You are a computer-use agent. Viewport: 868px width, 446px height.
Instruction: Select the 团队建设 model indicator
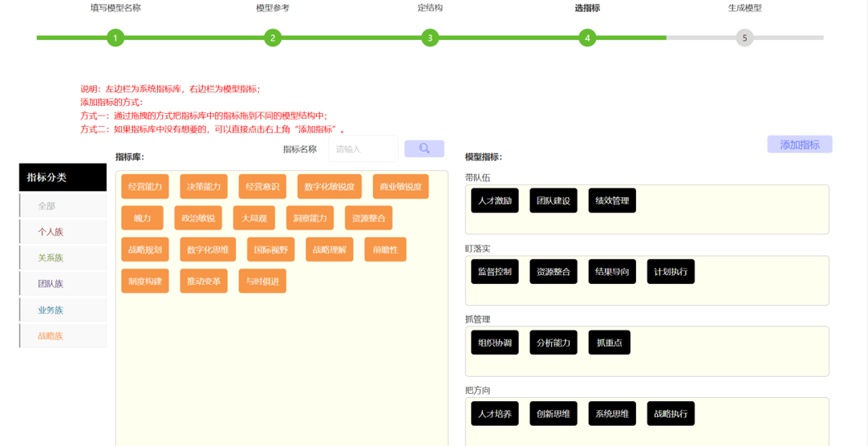click(554, 201)
